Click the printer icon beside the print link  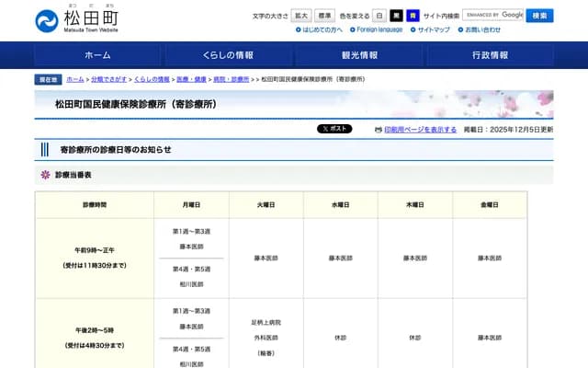click(378, 130)
